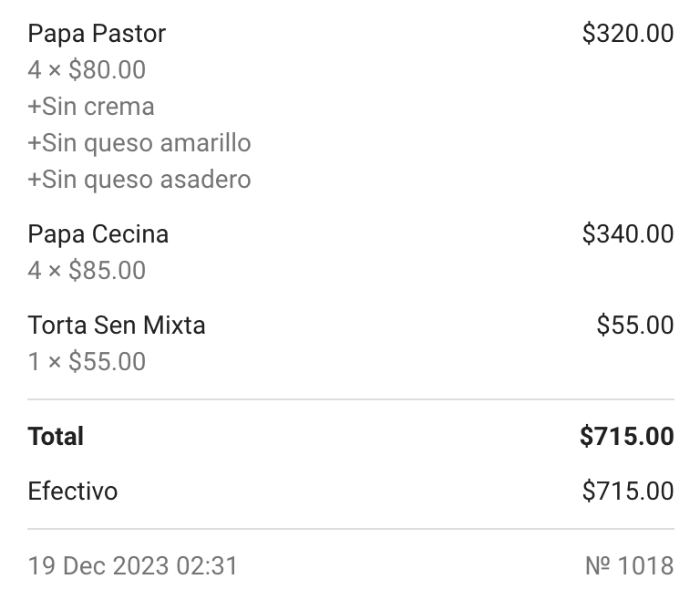The width and height of the screenshot is (700, 600).
Task: Select the +Sin crema modifier
Action: (91, 107)
